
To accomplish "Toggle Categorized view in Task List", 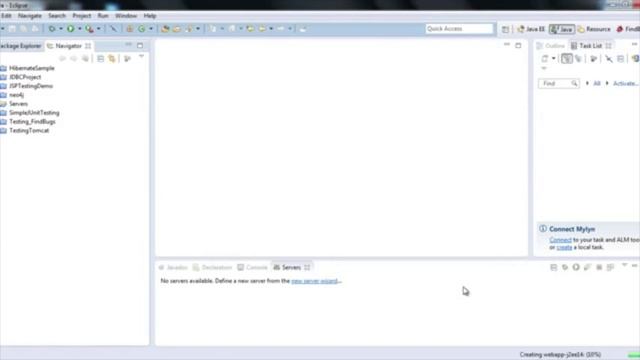I will (567, 58).
